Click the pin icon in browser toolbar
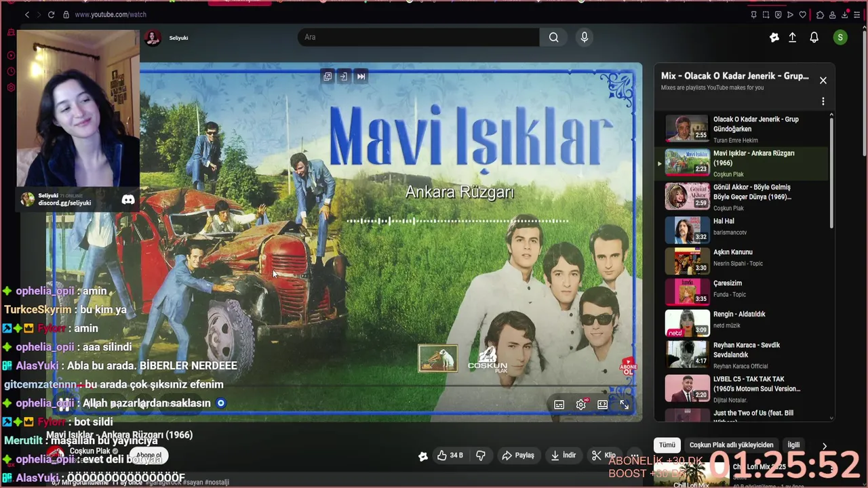Screen dimensions: 868x488 click(x=753, y=14)
